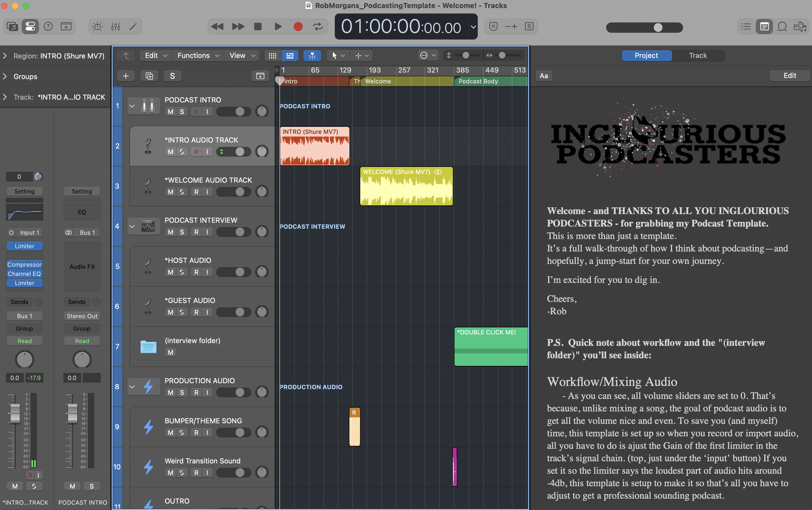
Task: Open the time display mode dropdown arrow
Action: tap(473, 27)
